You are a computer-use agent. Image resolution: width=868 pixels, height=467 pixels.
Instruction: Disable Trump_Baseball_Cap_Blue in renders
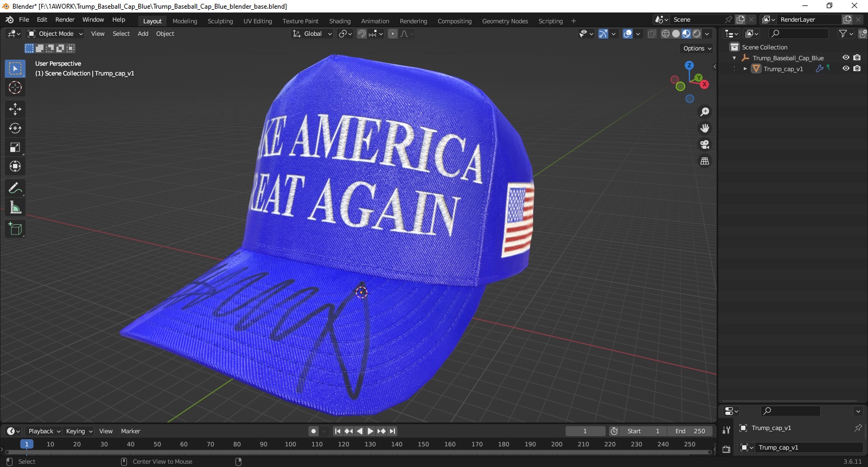coord(857,58)
